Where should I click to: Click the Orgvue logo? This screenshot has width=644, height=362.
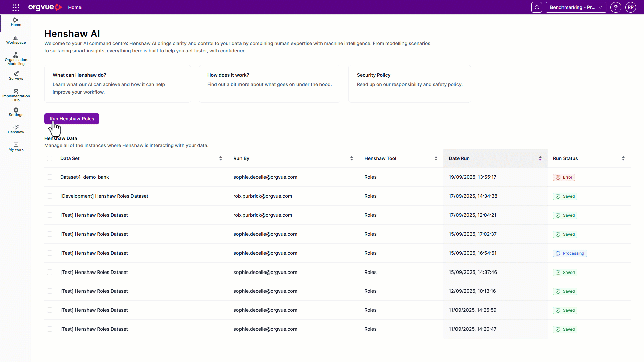point(45,7)
